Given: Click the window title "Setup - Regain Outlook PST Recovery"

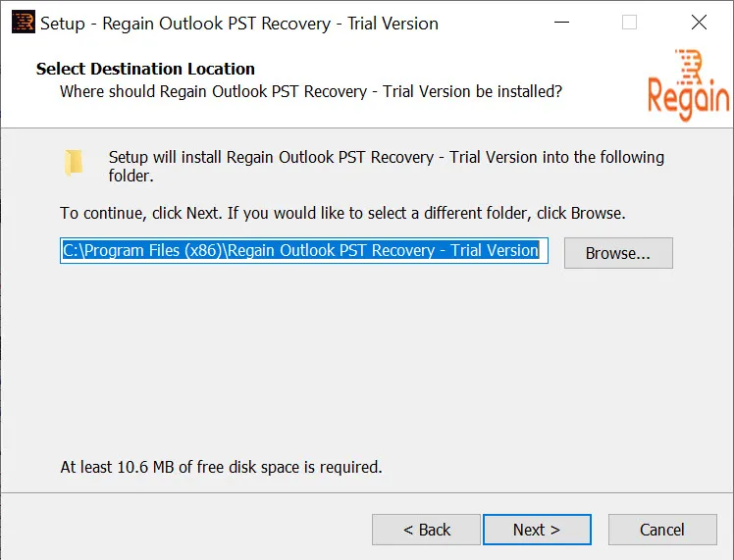Looking at the screenshot, I should [239, 24].
